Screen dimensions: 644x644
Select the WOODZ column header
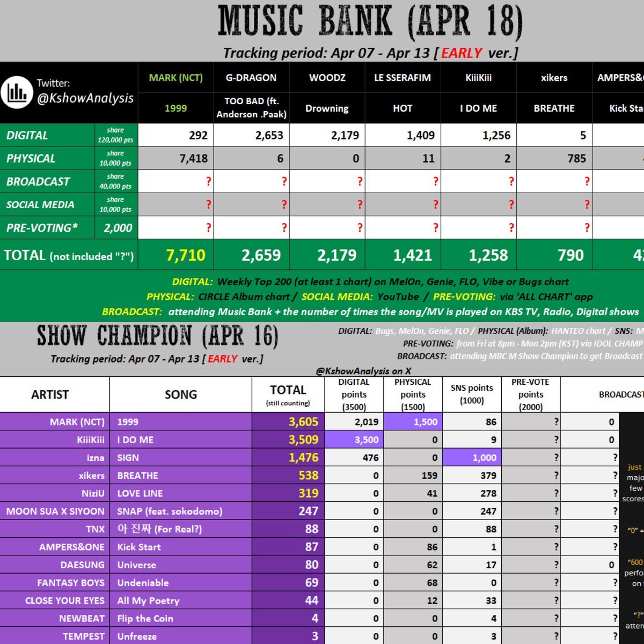pyautogui.click(x=327, y=78)
